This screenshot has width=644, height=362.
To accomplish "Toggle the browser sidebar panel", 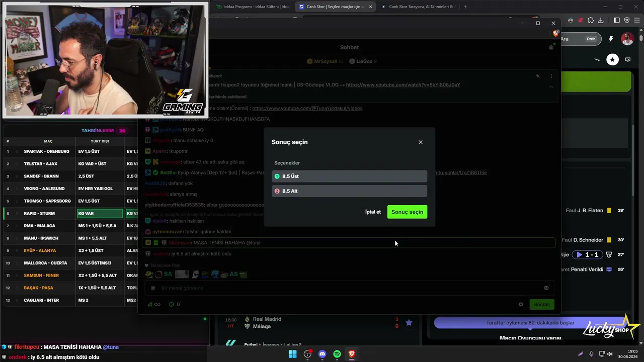I will 617,20.
